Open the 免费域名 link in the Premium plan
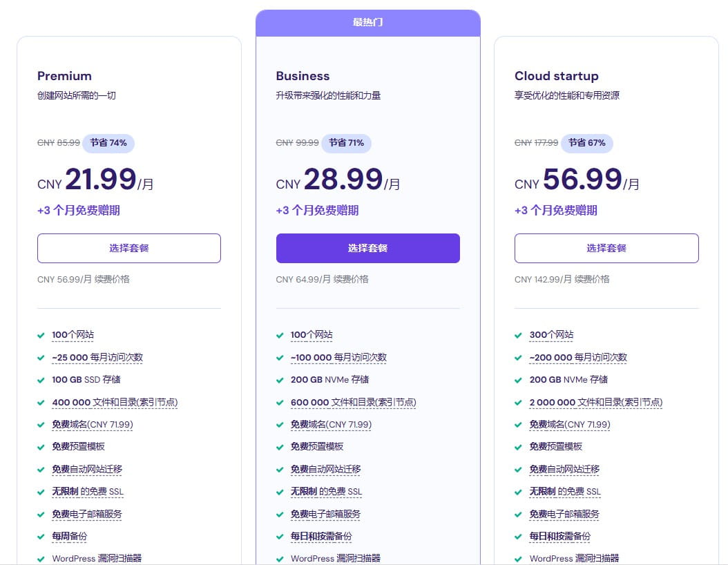 tap(92, 424)
